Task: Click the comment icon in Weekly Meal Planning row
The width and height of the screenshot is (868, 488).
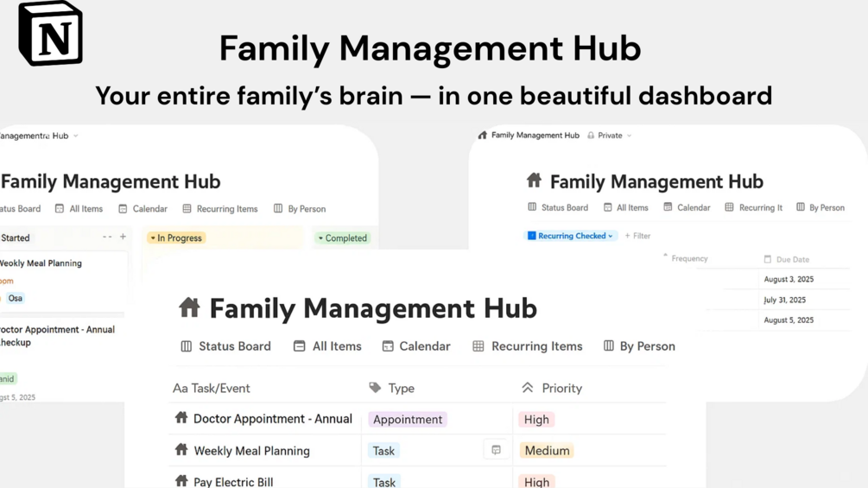Action: pos(496,450)
